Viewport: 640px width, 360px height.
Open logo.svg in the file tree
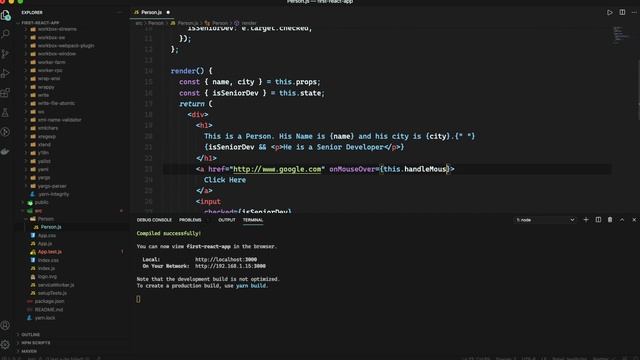tap(47, 277)
